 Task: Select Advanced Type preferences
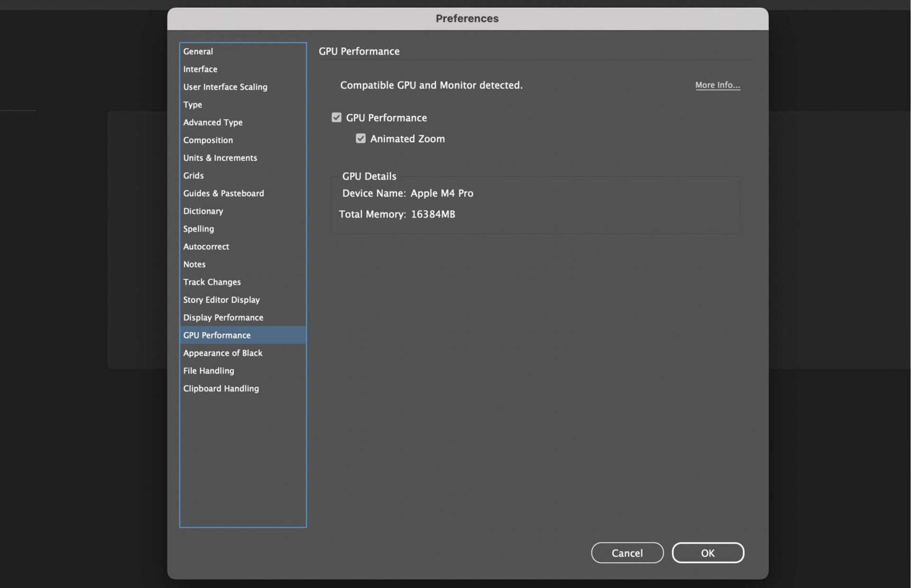click(x=213, y=122)
